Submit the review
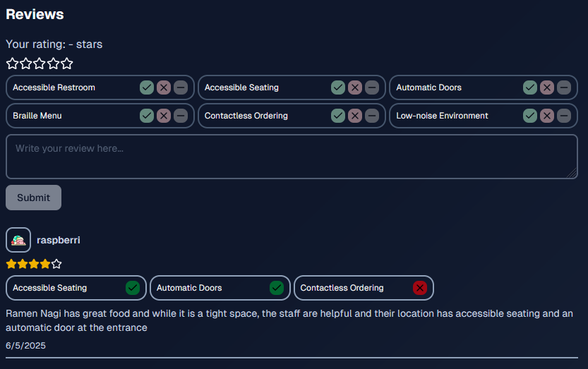 click(33, 198)
